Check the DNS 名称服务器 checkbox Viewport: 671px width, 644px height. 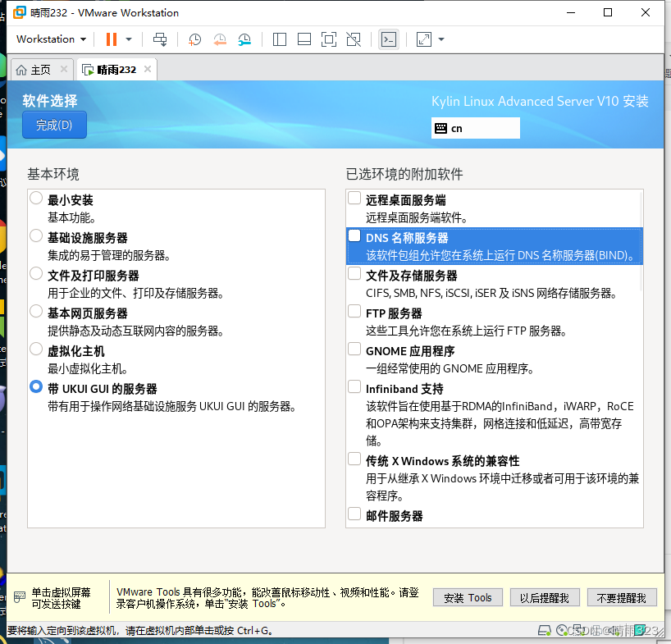[x=354, y=235]
